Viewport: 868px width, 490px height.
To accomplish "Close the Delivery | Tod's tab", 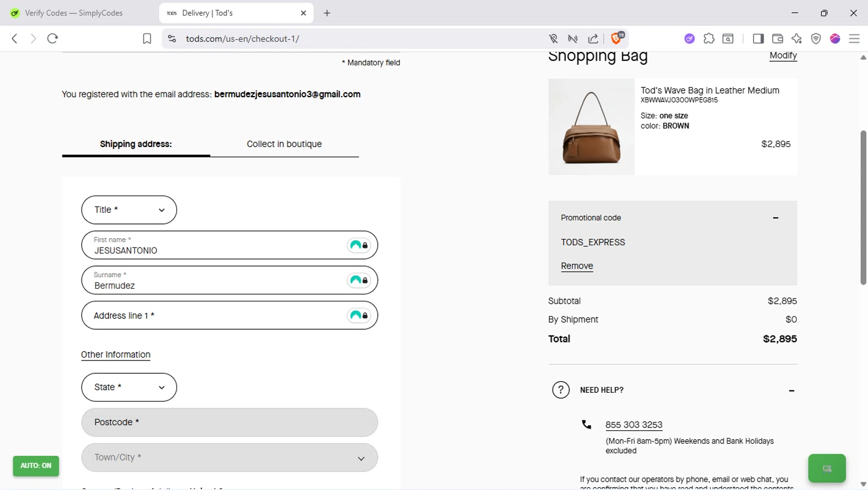I will [x=303, y=13].
